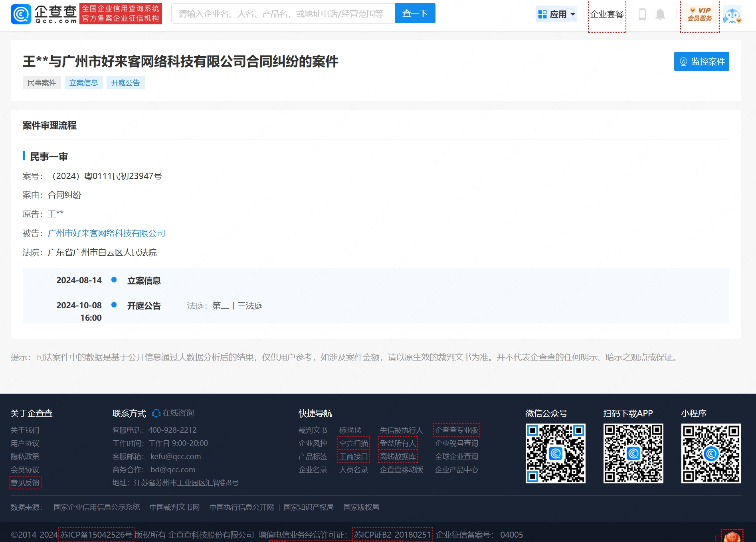Screen dimensions: 756x542
Task: Click the 企业套餐 menu item
Action: 607,14
